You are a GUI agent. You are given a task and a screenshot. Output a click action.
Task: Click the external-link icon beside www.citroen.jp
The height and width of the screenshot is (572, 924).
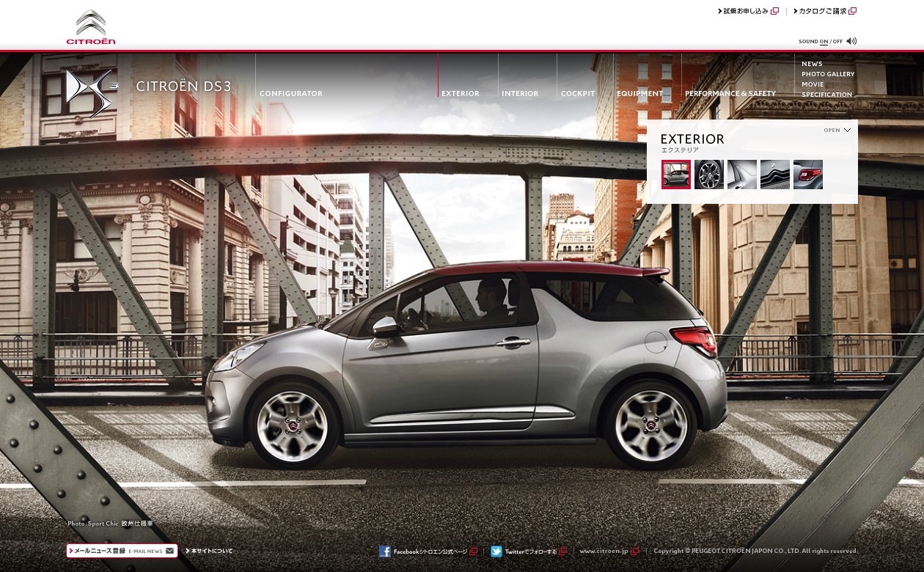(x=635, y=551)
